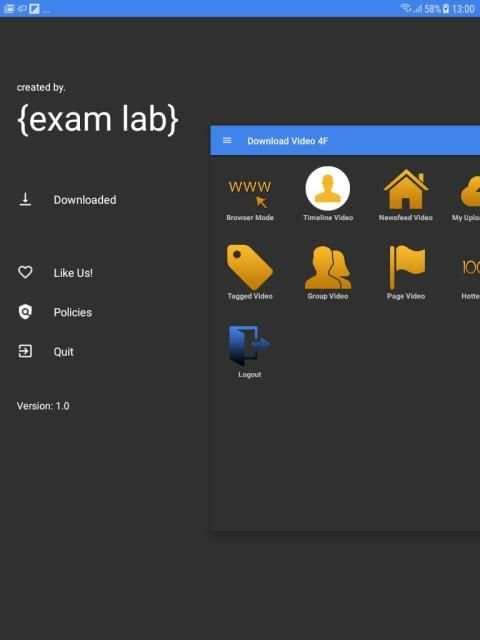This screenshot has width=480, height=640.
Task: Open the Group Video people icon
Action: 328,267
